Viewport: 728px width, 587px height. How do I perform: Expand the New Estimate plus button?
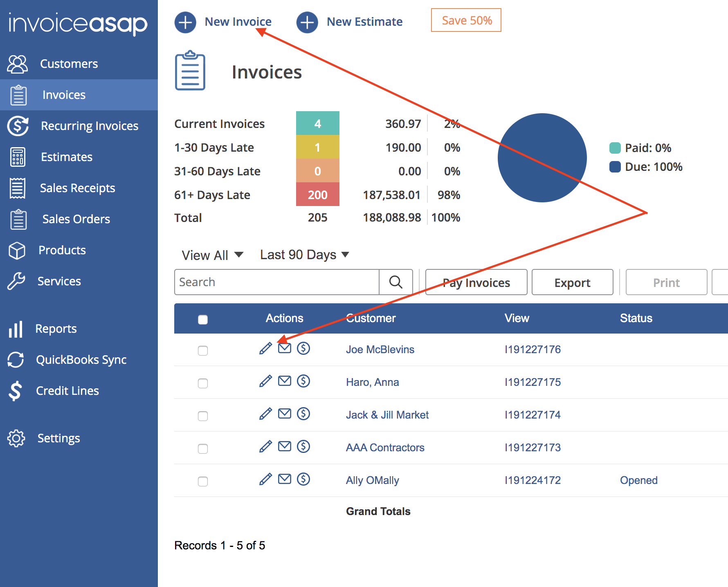coord(307,22)
